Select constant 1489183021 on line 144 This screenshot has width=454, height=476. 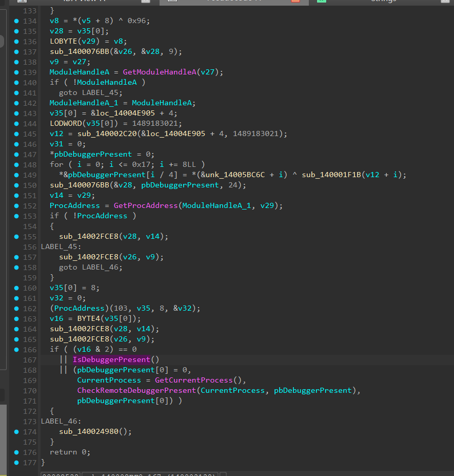click(x=155, y=124)
